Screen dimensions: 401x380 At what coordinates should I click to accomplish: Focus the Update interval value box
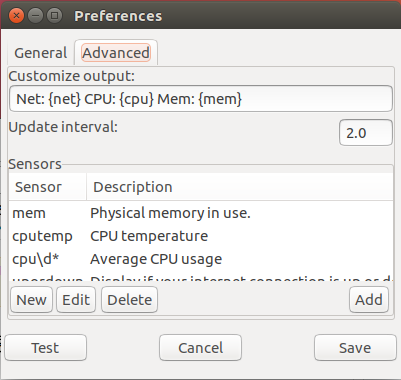pos(366,133)
